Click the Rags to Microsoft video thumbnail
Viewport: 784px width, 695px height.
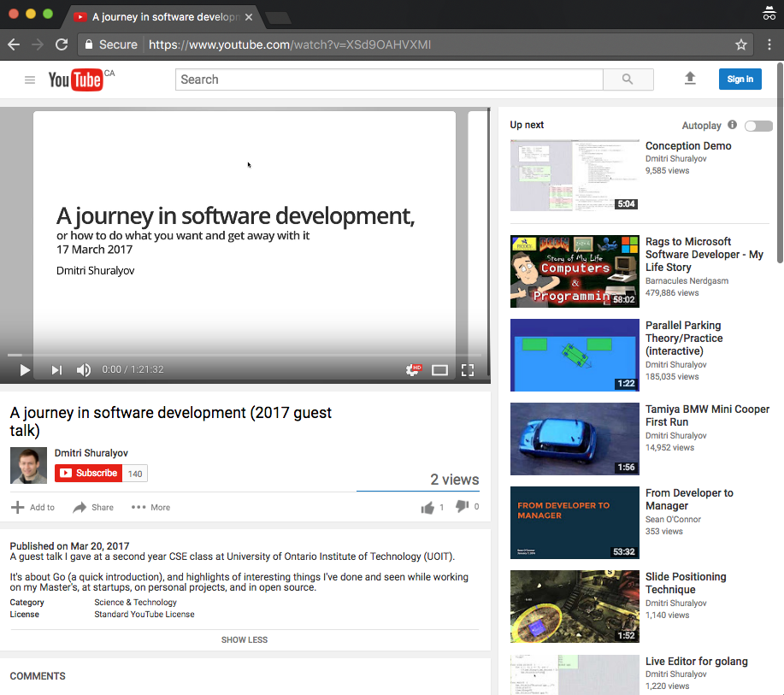(575, 272)
